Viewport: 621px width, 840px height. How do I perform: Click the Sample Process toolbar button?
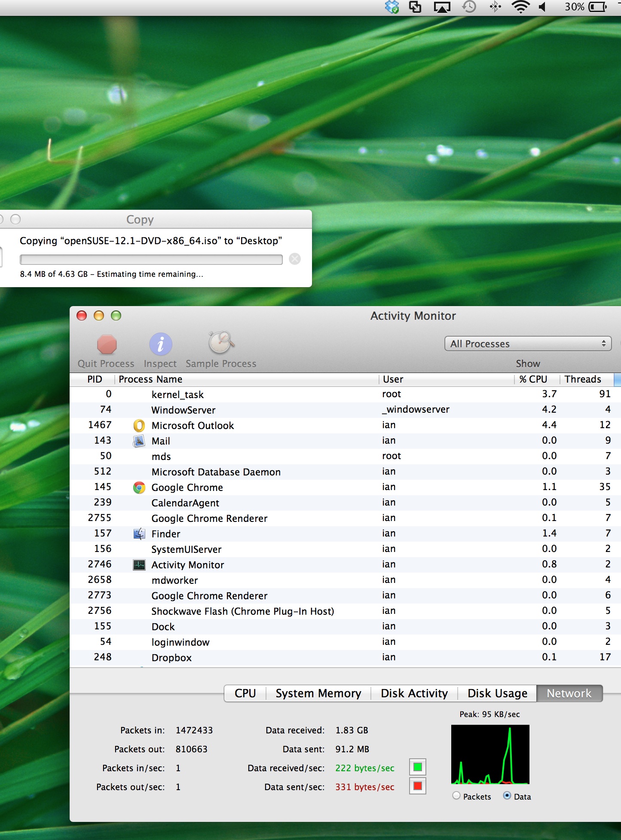pos(221,350)
